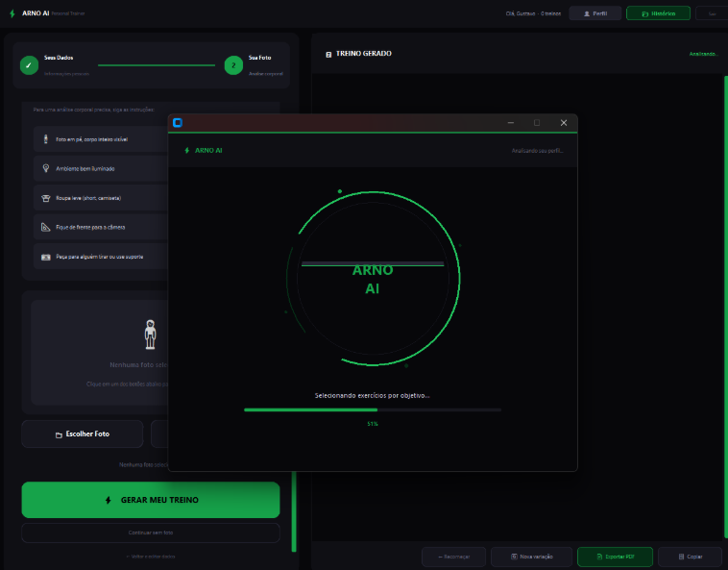Click the folder icon on Histórico button
728x570 pixels.
644,13
